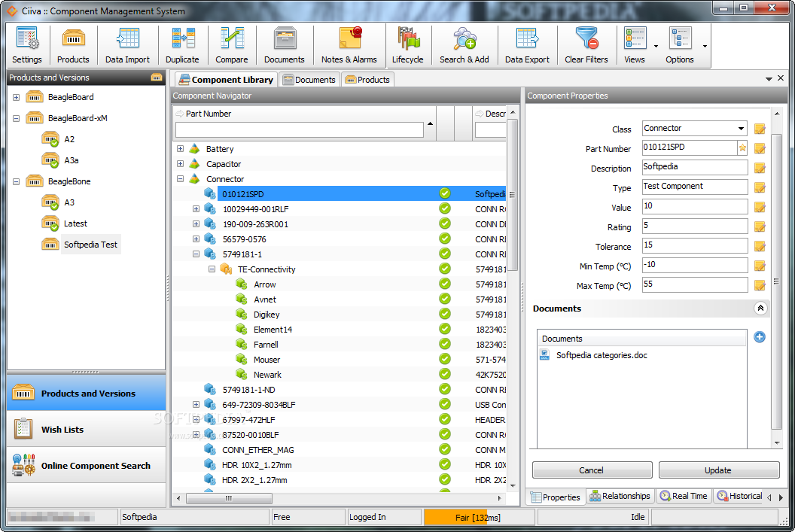This screenshot has width=795, height=532.
Task: Open the Views toolbar icon
Action: 635,46
